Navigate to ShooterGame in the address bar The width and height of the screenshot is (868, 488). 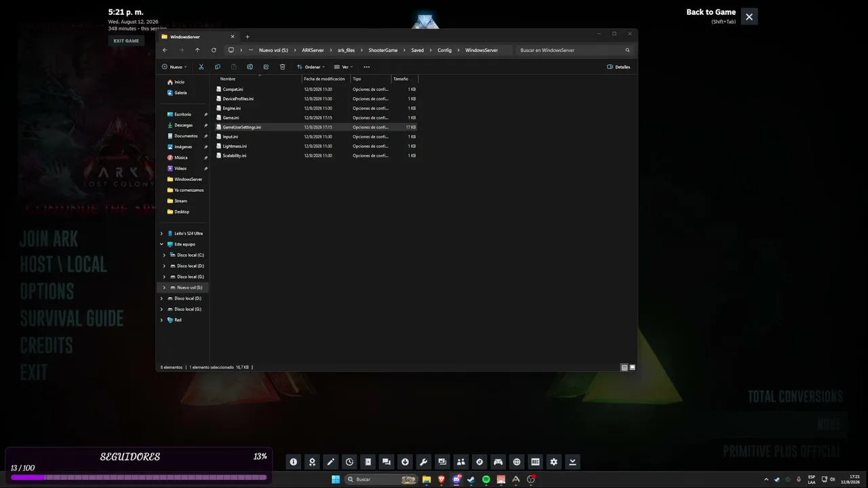(383, 50)
